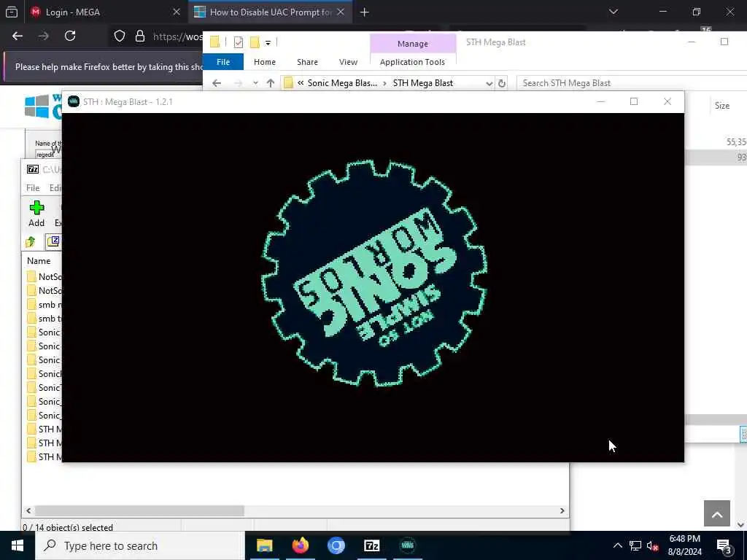
Task: Open the File tab in File Explorer
Action: point(223,62)
